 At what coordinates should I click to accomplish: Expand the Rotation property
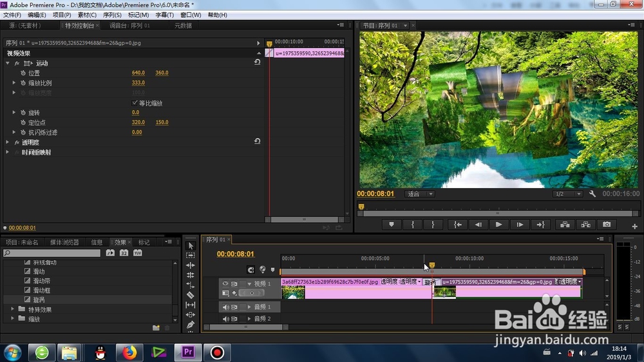click(x=14, y=112)
